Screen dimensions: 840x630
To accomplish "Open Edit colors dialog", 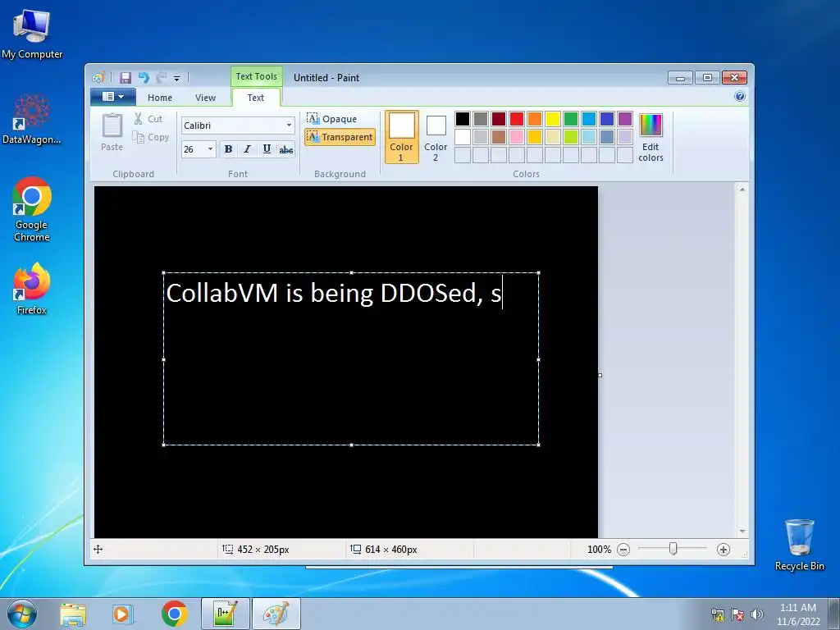I will tap(651, 137).
